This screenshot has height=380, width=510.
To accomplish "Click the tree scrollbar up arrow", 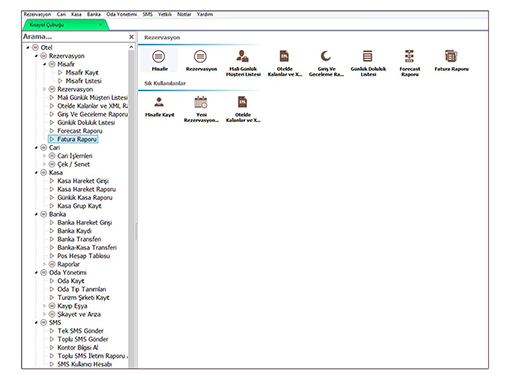I will 131,47.
